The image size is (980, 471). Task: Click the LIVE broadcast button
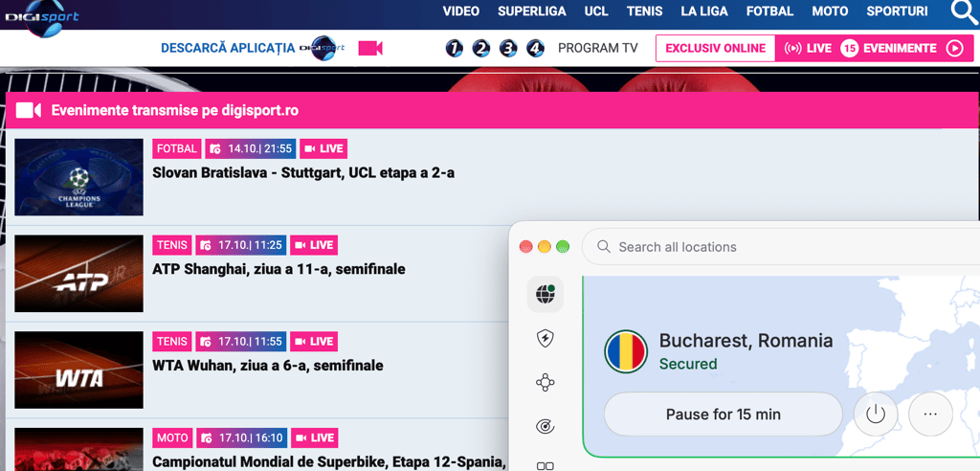tap(808, 48)
